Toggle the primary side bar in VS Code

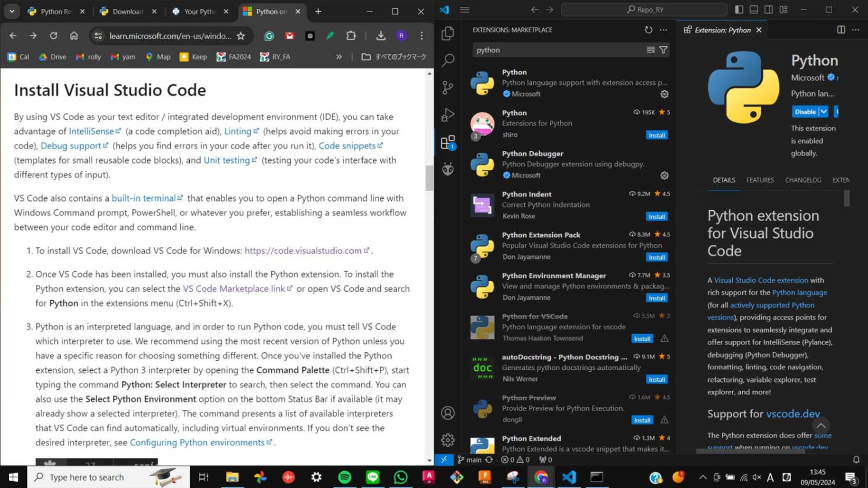coord(739,9)
